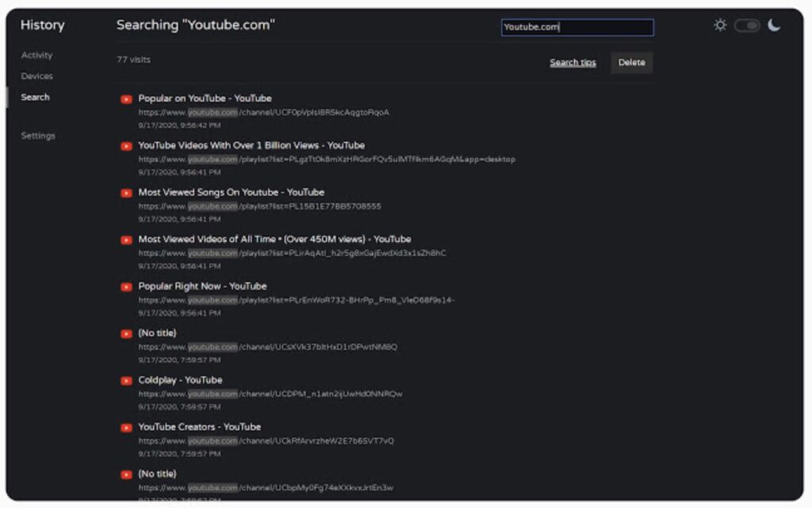Click YouTube icon beside Popular Right Now
This screenshot has height=508, width=812.
(x=126, y=287)
